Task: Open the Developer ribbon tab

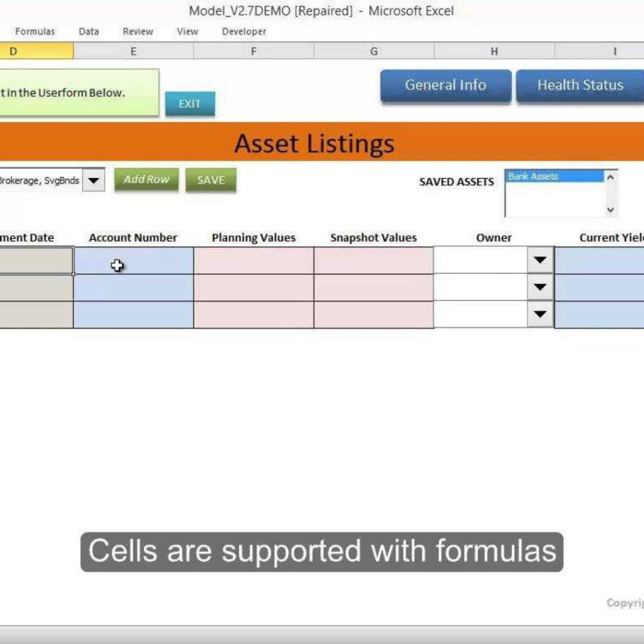Action: [x=244, y=31]
